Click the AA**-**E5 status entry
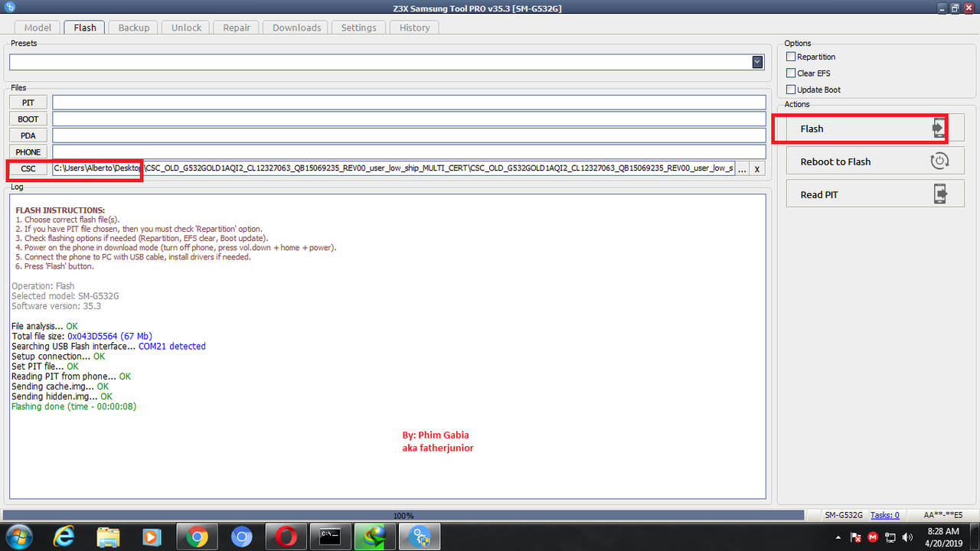Image resolution: width=980 pixels, height=551 pixels. click(x=942, y=515)
